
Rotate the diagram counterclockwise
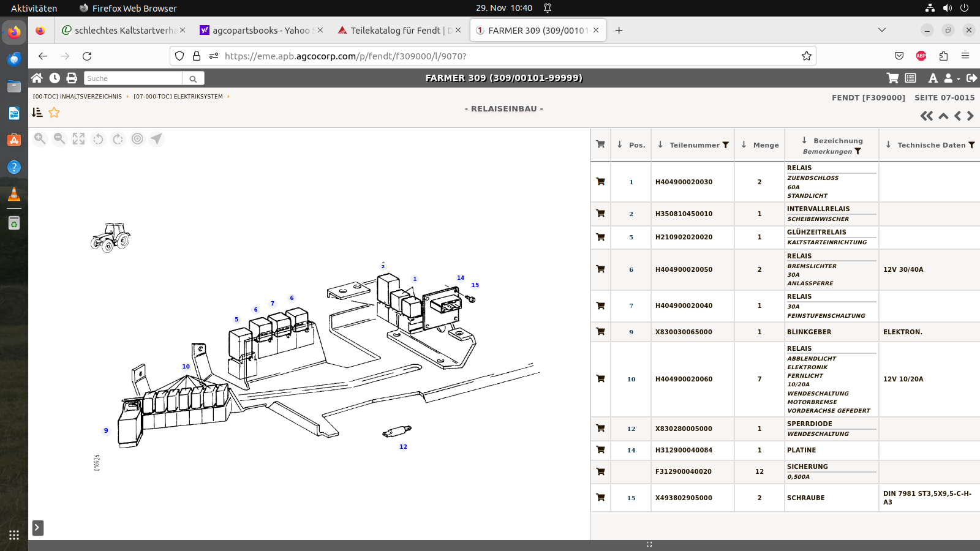98,139
